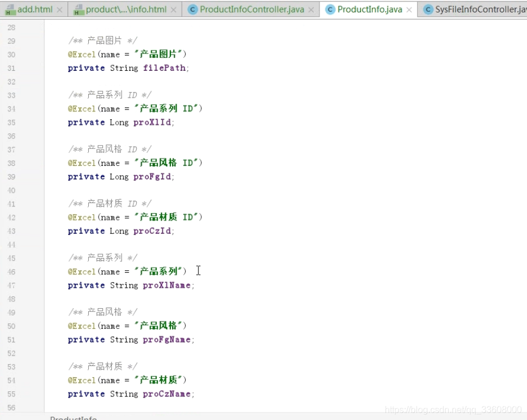Viewport: 527px width, 420px height.
Task: Click the comment on line 37
Action: [x=110, y=149]
